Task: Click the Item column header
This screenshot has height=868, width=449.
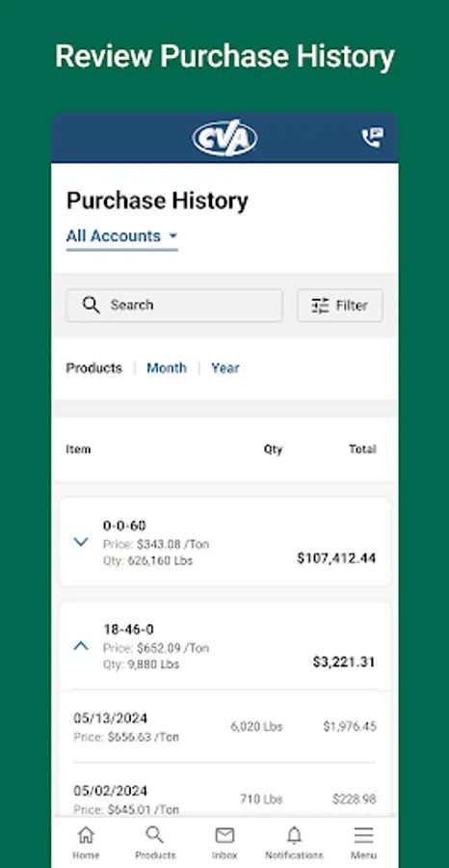Action: 78,449
